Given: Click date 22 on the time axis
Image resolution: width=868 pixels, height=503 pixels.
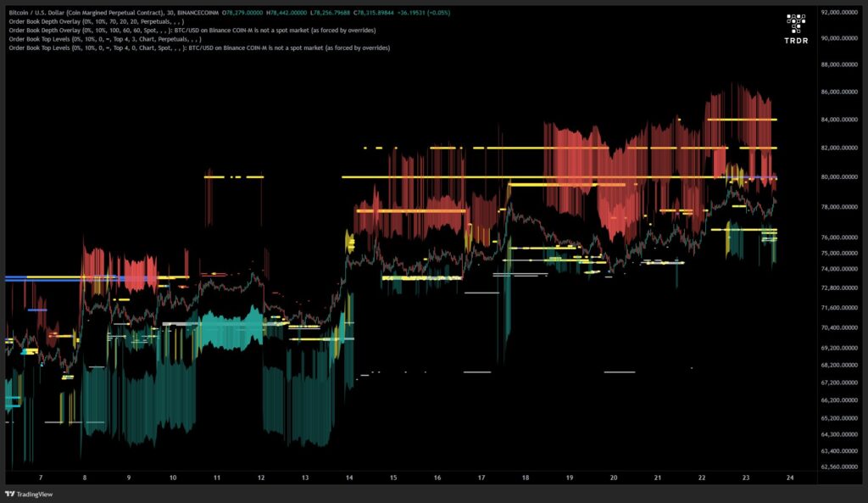Looking at the screenshot, I should [702, 478].
